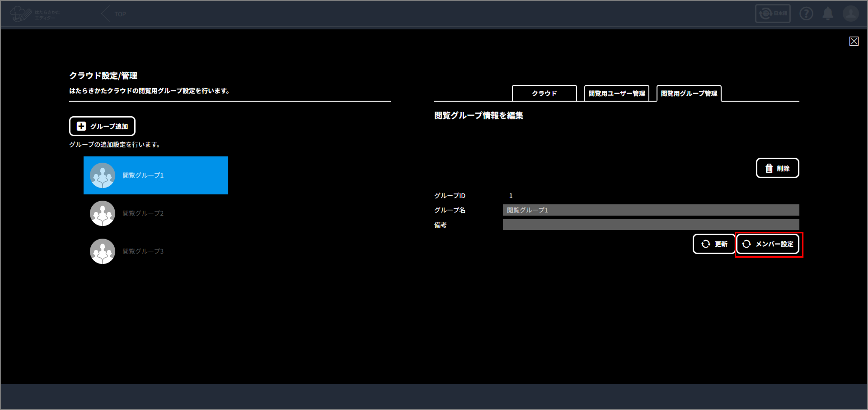Open the notifications bell icon
Screen dimensions: 868x410
pyautogui.click(x=828, y=14)
